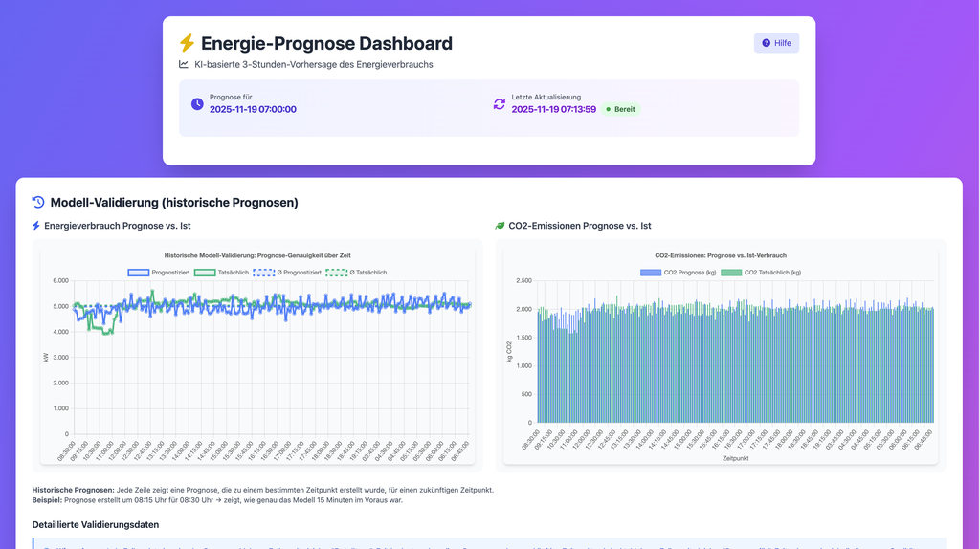Hide the CO2 Tatsächlich (kg) bar series
This screenshot has height=549, width=980.
pyautogui.click(x=761, y=273)
